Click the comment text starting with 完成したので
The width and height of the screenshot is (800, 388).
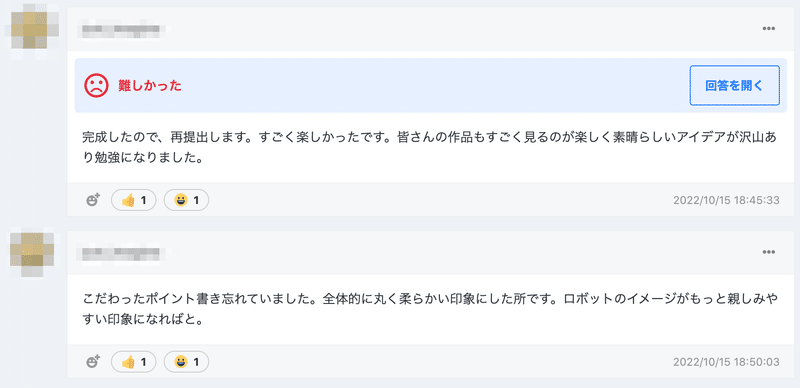[x=430, y=148]
